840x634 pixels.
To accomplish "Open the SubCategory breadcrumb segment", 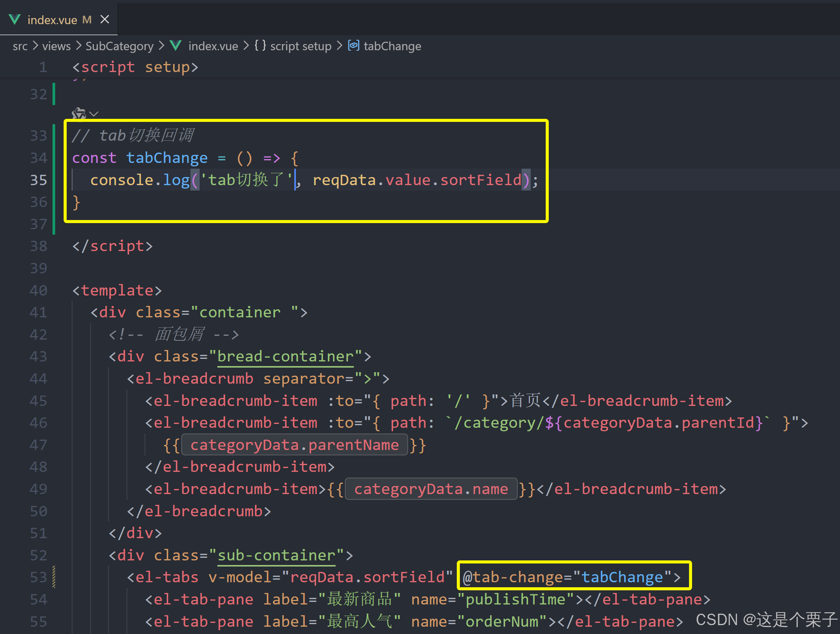I will click(x=119, y=46).
